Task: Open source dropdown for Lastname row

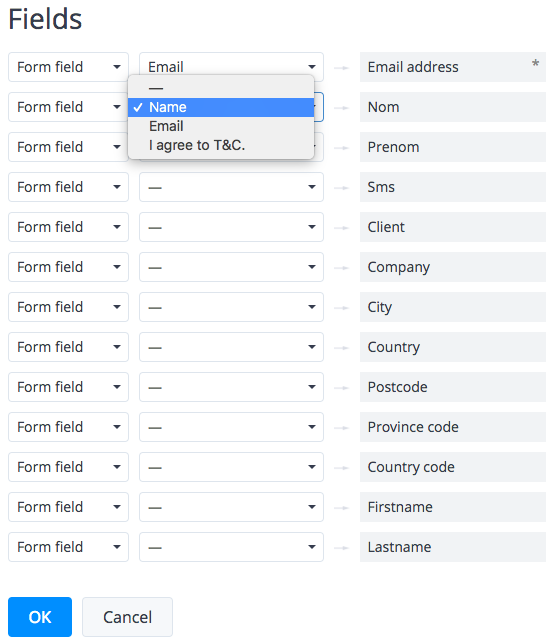Action: [x=231, y=547]
